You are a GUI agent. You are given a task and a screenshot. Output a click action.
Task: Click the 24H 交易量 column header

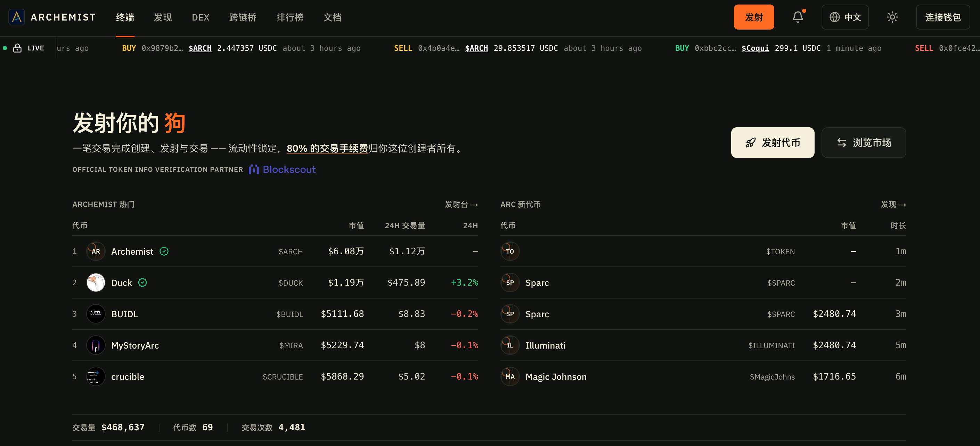pyautogui.click(x=405, y=225)
